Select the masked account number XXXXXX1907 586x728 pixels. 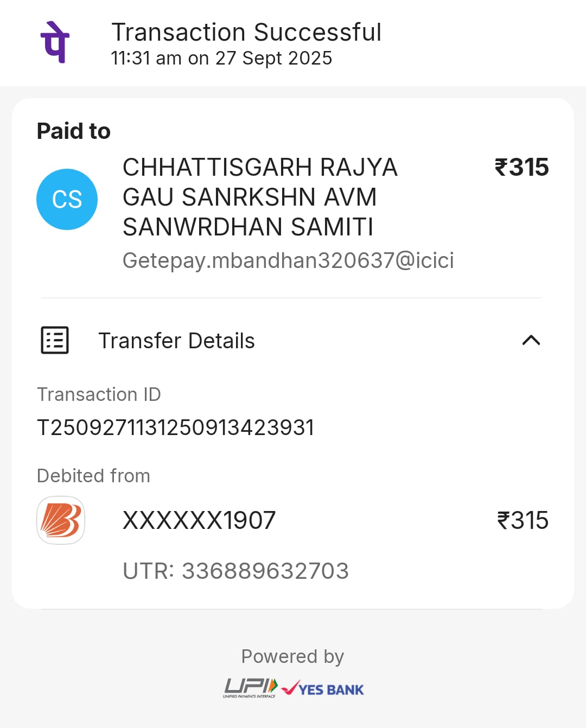[x=199, y=521]
